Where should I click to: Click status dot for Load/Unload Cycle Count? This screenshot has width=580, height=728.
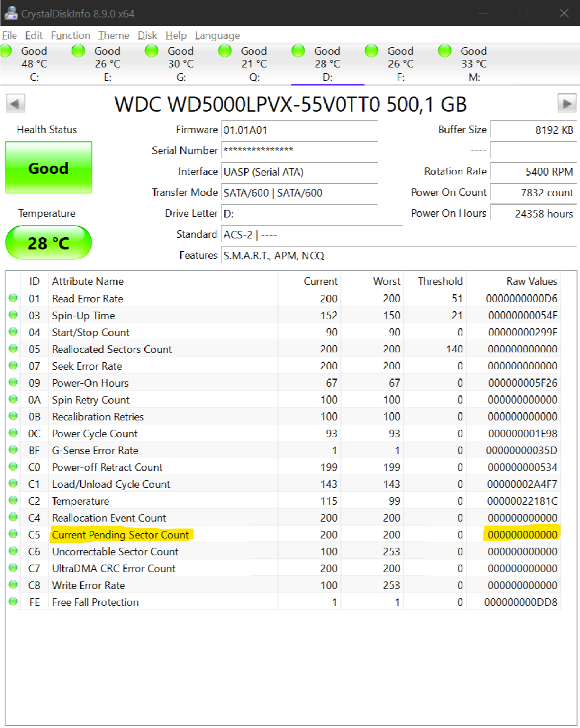point(13,483)
